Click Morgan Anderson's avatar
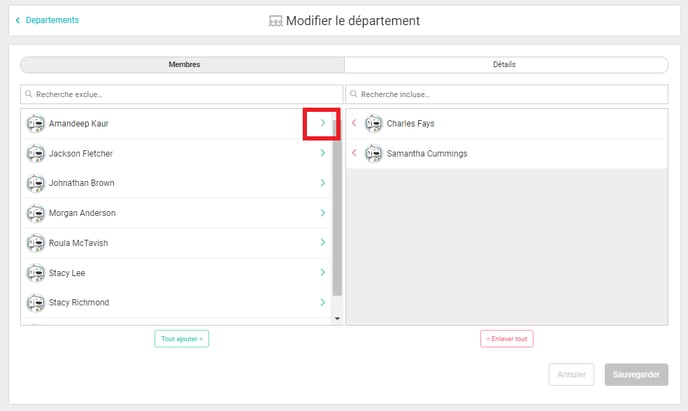 [x=36, y=213]
